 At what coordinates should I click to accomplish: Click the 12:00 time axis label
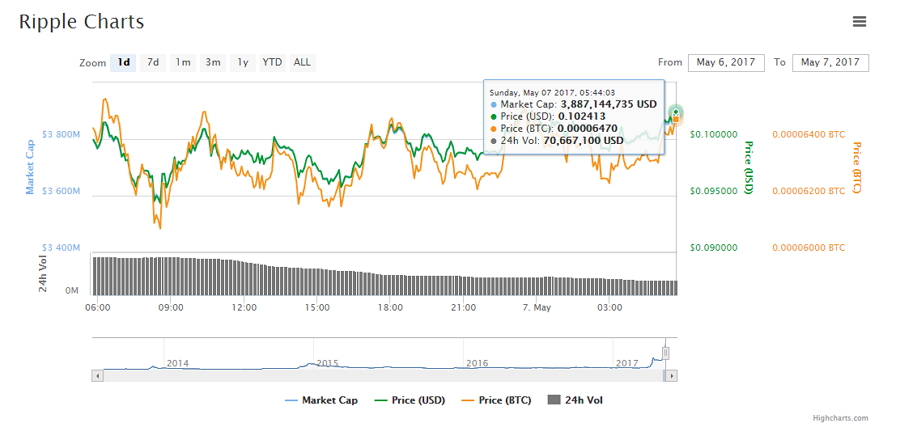point(244,308)
